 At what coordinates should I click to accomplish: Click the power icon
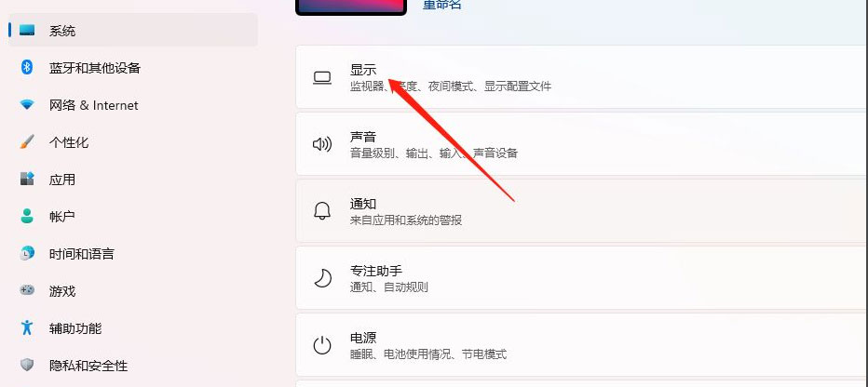pos(322,345)
